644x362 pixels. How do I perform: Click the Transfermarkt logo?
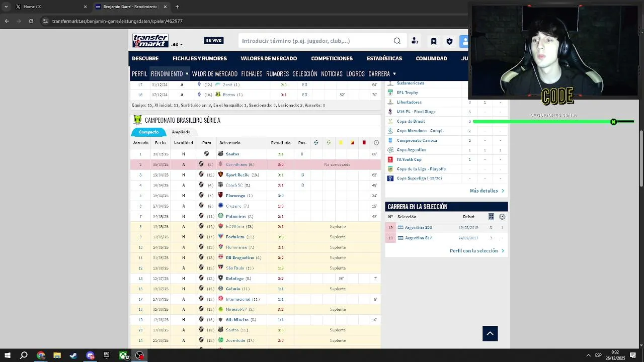[150, 41]
